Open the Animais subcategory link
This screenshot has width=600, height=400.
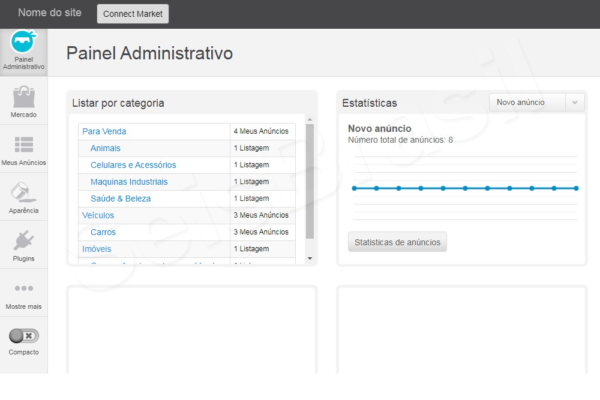click(x=105, y=148)
